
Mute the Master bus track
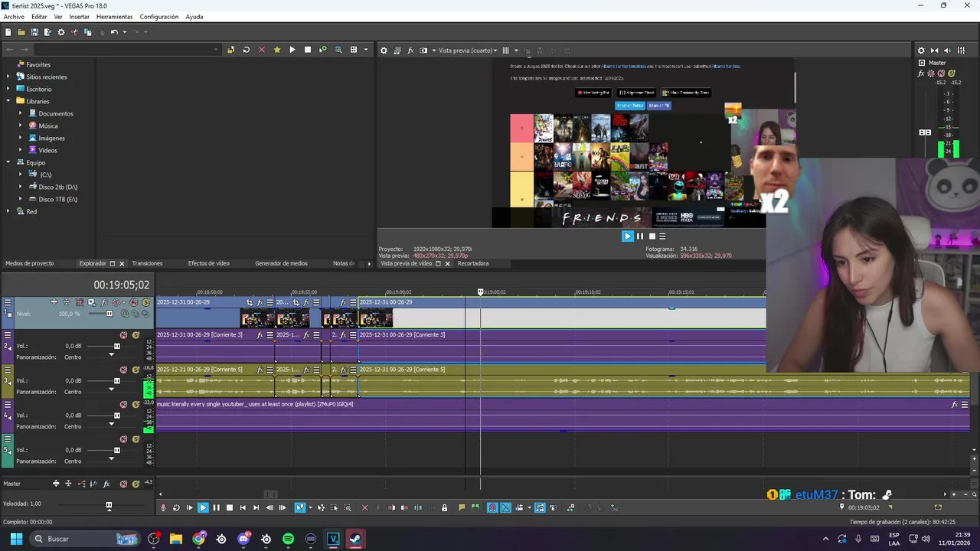pyautogui.click(x=123, y=484)
